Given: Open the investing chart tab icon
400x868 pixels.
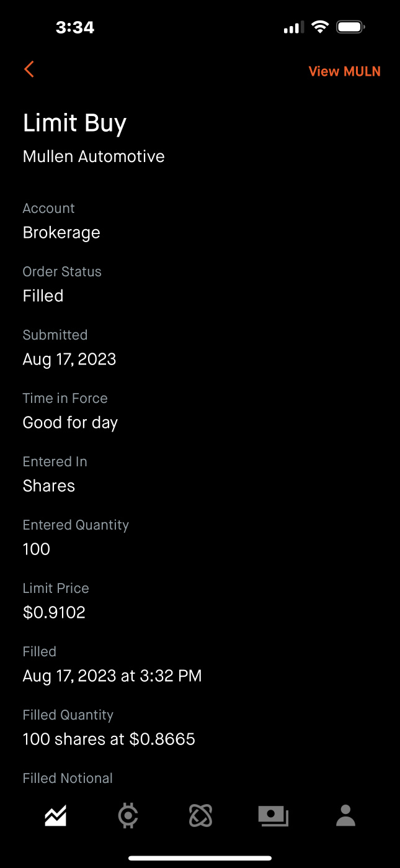Looking at the screenshot, I should 56,816.
